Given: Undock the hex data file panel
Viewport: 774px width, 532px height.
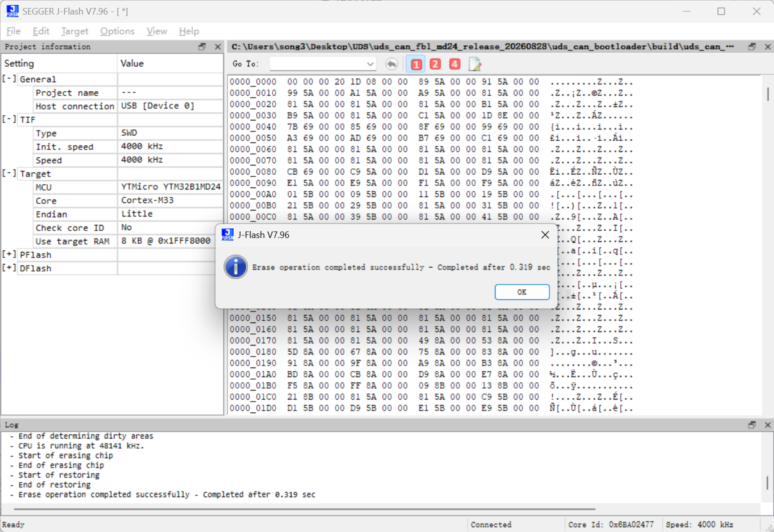Looking at the screenshot, I should pos(752,46).
